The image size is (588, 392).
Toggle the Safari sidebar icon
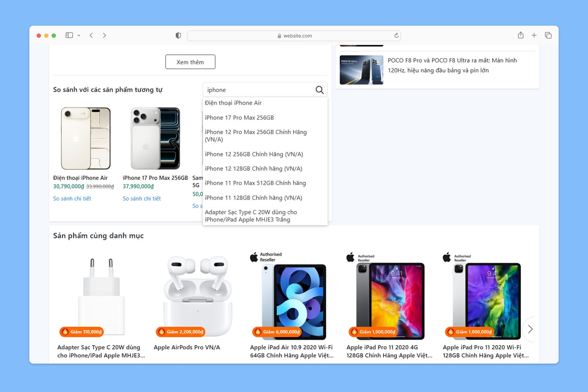tap(69, 35)
